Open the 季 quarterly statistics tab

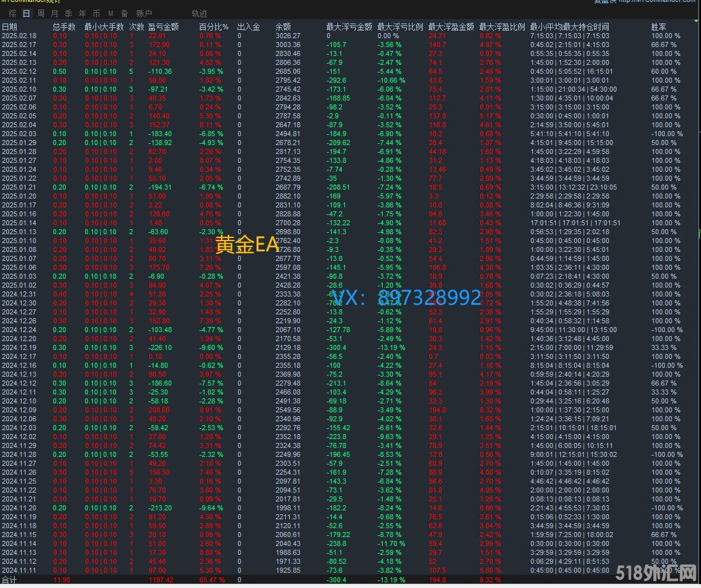point(68,13)
